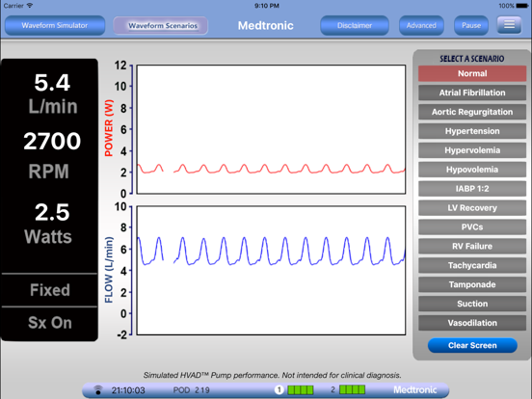Pick the Tamponade scenario
The width and height of the screenshot is (532, 399).
tap(472, 284)
